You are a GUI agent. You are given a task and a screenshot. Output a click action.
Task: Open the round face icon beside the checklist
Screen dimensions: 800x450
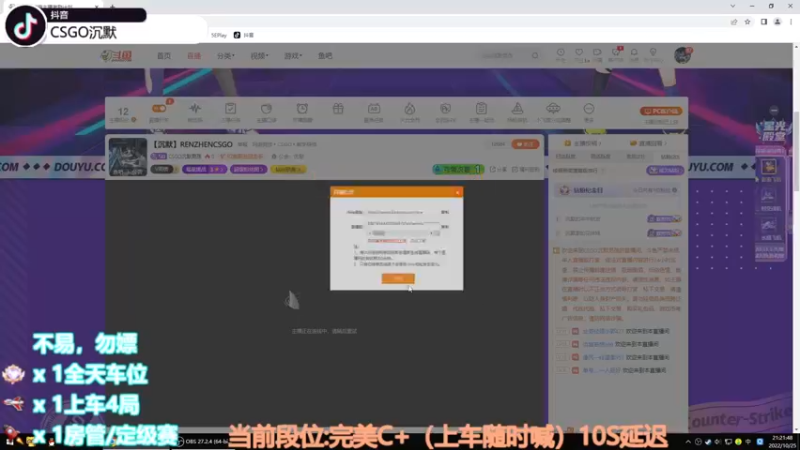coord(266,108)
